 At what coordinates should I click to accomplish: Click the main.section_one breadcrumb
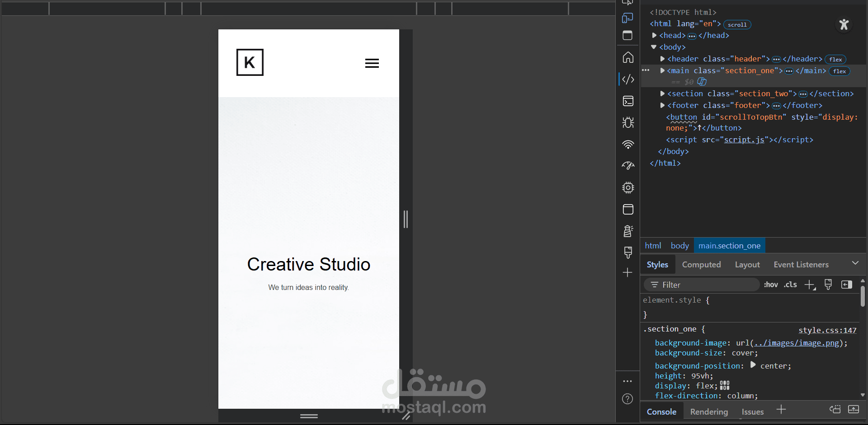pyautogui.click(x=729, y=246)
